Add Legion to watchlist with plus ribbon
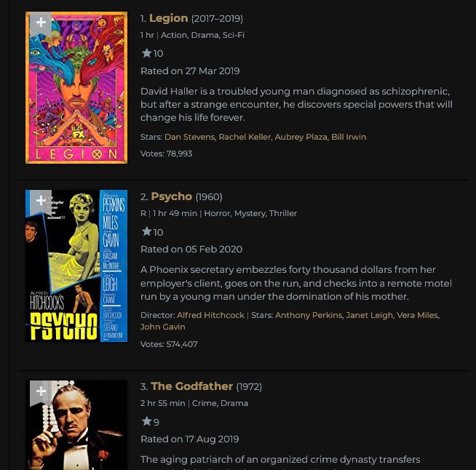The width and height of the screenshot is (476, 470). pos(41,23)
